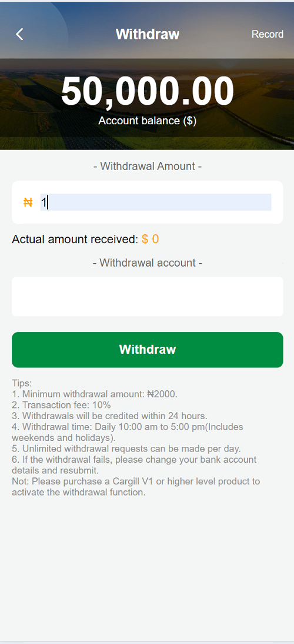Viewport: 294px width, 644px height.
Task: Select the empty Withdrawal account box
Action: point(147,297)
